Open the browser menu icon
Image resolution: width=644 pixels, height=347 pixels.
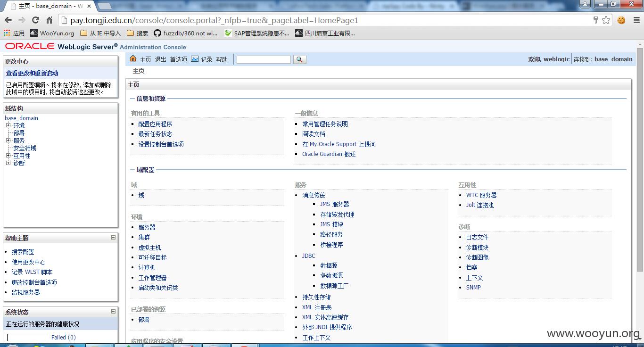(636, 20)
